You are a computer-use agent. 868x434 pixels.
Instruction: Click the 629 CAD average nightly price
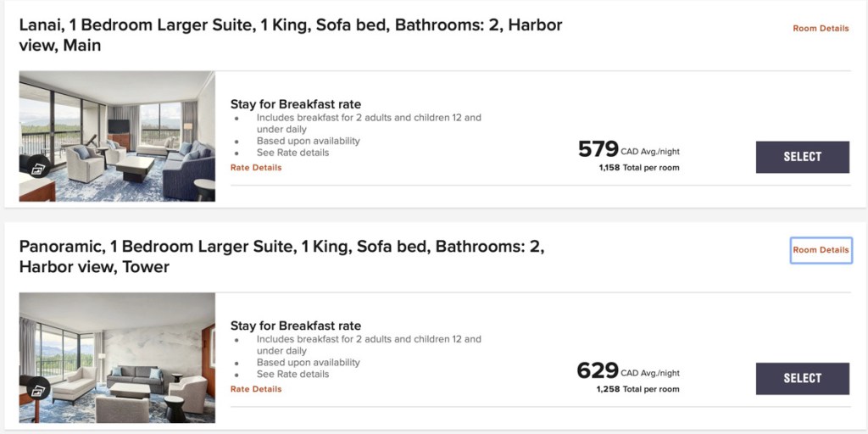tap(598, 371)
